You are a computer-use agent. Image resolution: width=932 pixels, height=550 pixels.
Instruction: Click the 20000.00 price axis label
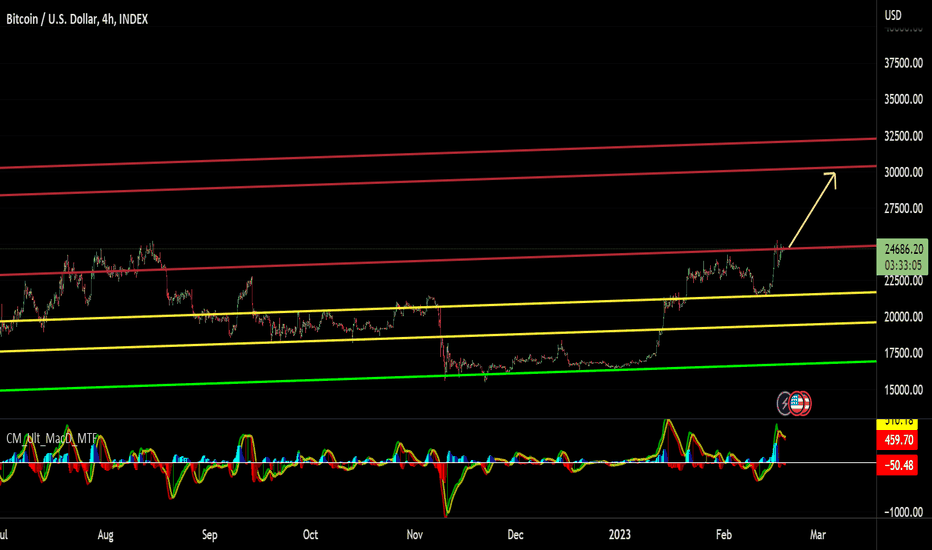(903, 318)
